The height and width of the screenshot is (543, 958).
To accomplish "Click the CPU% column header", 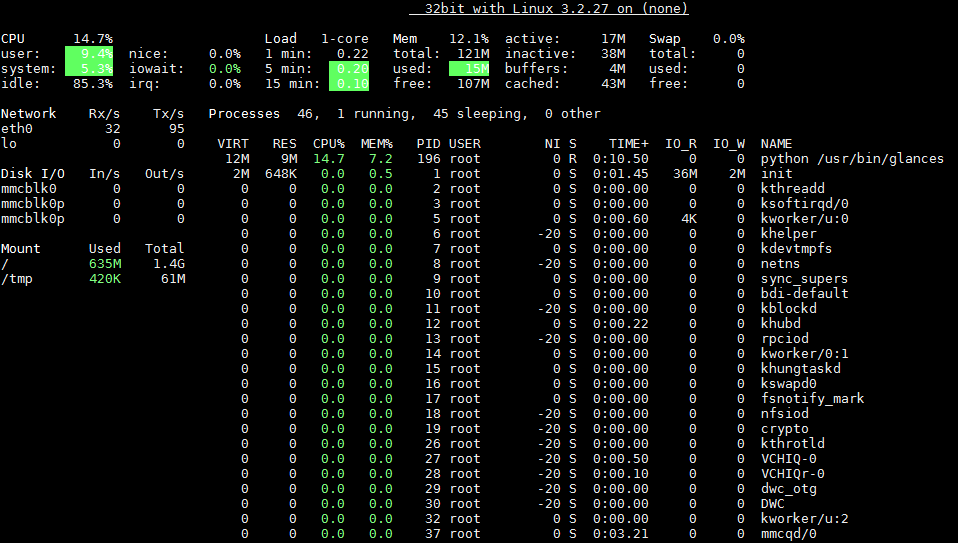I will (x=329, y=144).
